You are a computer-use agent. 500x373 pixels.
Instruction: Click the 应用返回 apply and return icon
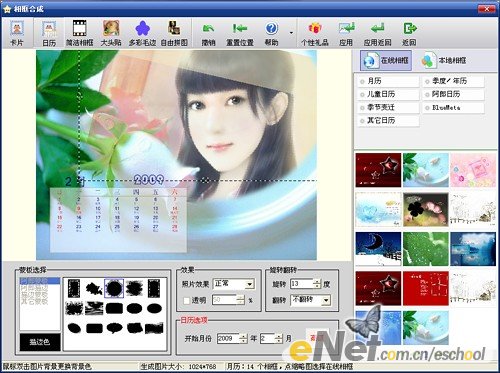(378, 33)
